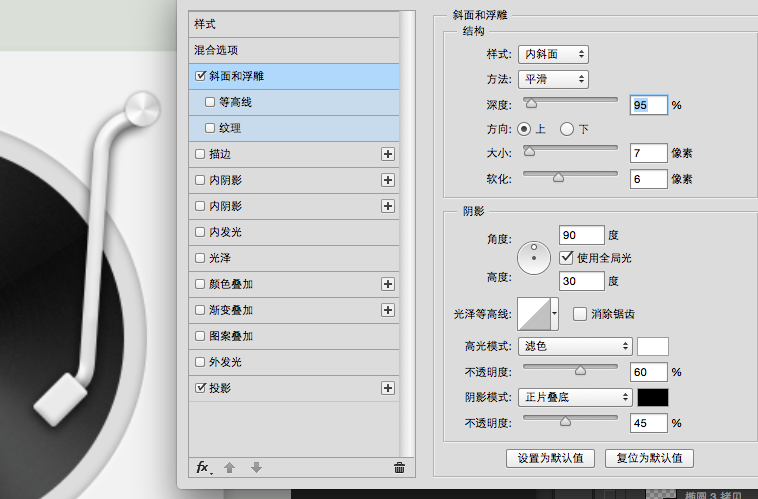The width and height of the screenshot is (758, 499).
Task: Click the plus icon beside the second 内阴影
Action: tap(388, 206)
